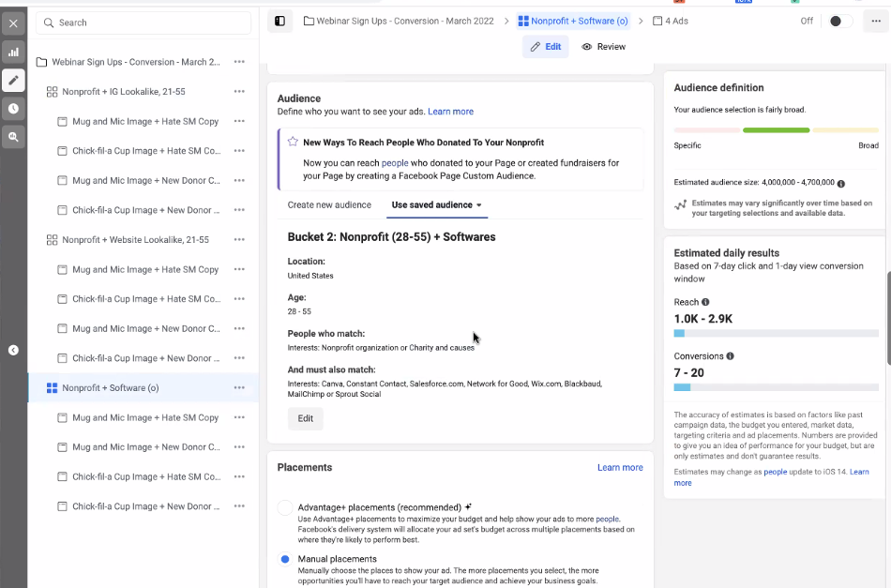
Task: Open options menu for Webinar Sign Ups campaign
Action: pos(239,62)
